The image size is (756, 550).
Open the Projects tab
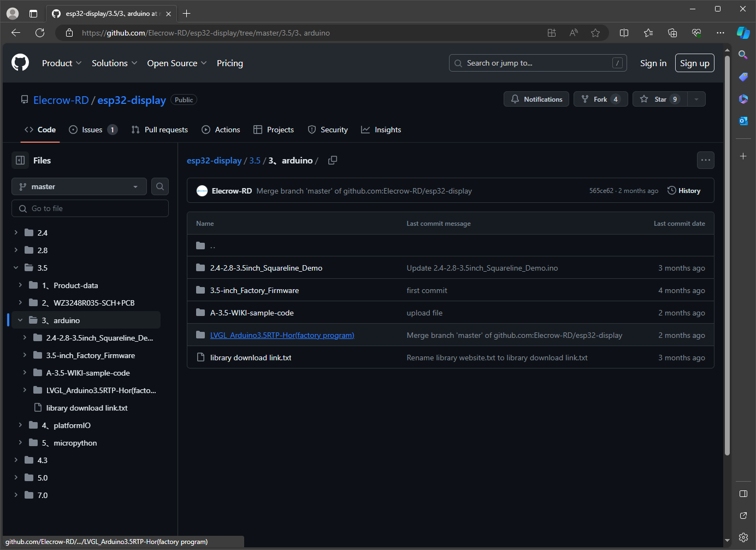(x=274, y=130)
